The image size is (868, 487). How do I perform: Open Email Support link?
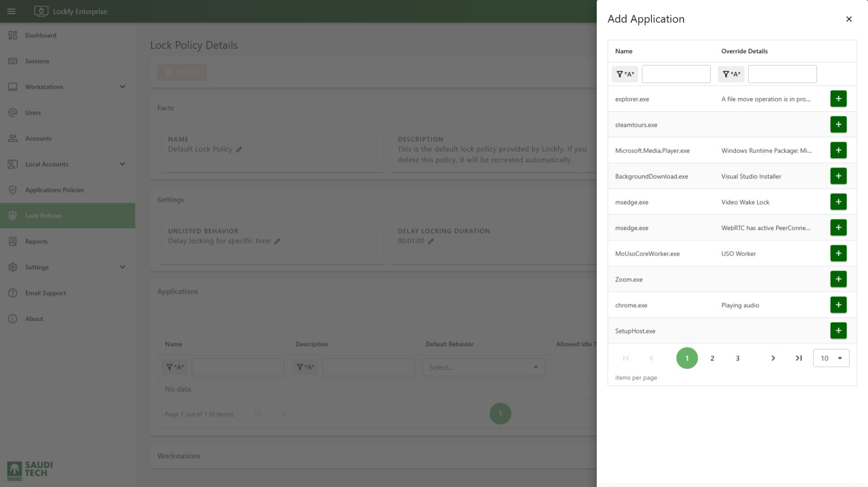(67, 293)
